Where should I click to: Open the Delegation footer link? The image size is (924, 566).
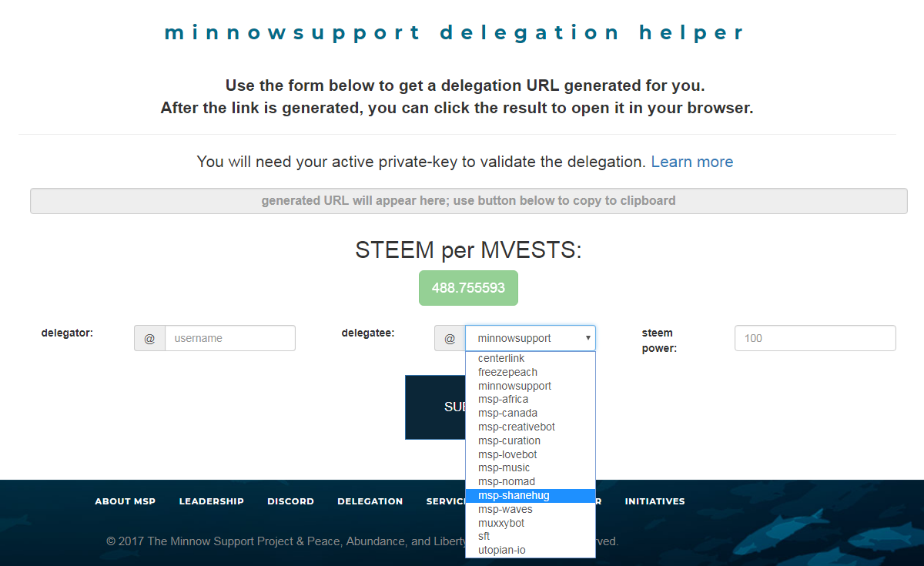(x=370, y=501)
